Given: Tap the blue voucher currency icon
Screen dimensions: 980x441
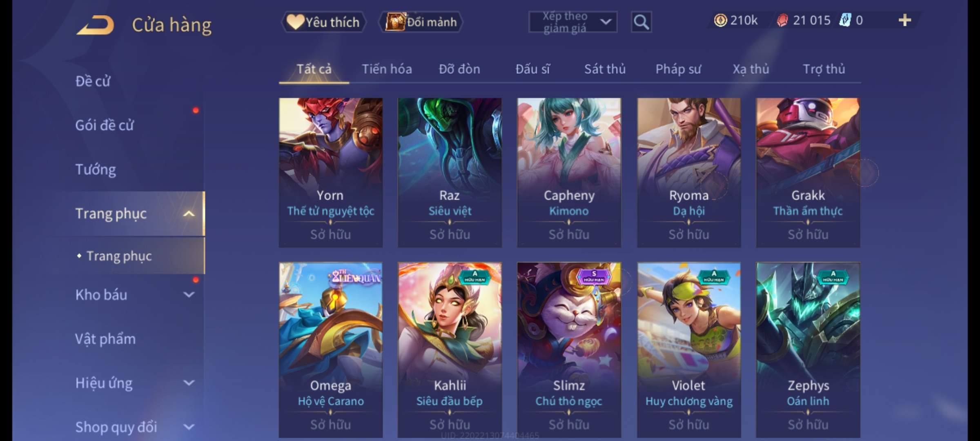Looking at the screenshot, I should tap(844, 20).
